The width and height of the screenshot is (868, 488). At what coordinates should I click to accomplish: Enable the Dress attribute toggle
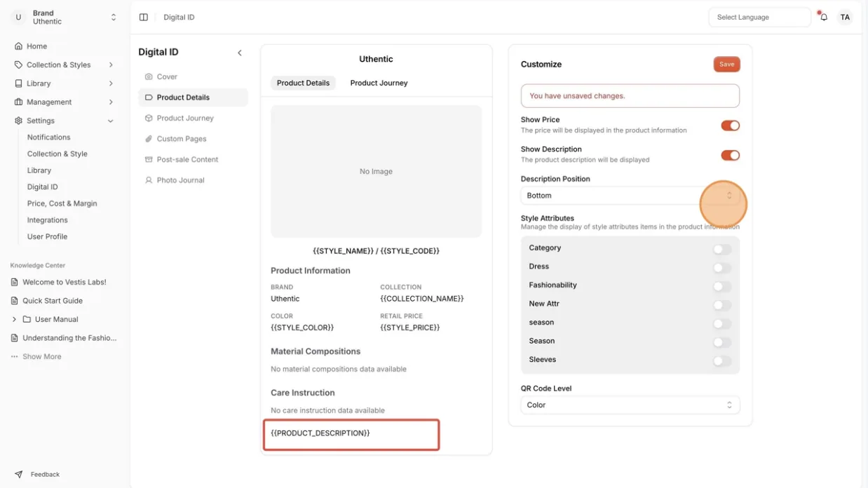721,268
